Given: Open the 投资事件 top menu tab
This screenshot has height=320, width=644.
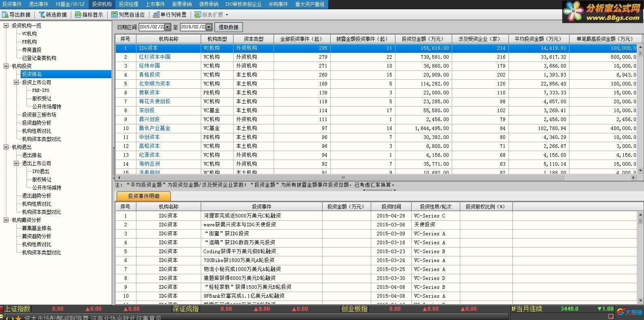Looking at the screenshot, I should [x=12, y=4].
